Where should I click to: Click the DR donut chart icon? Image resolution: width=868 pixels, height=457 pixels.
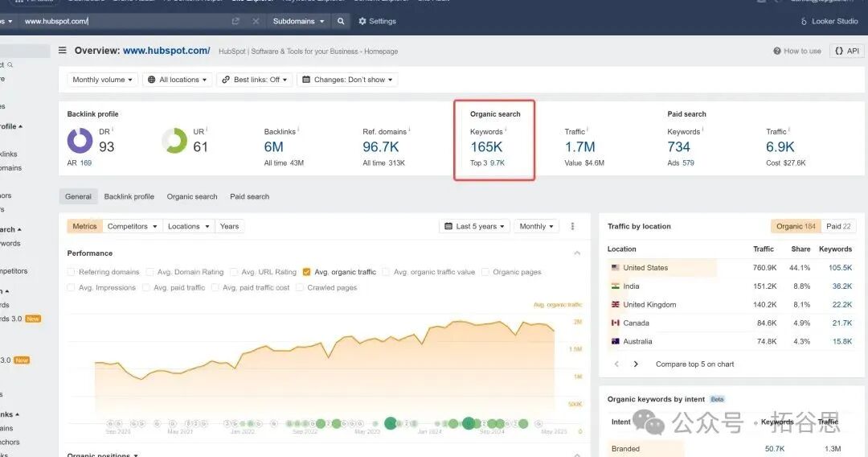[80, 141]
